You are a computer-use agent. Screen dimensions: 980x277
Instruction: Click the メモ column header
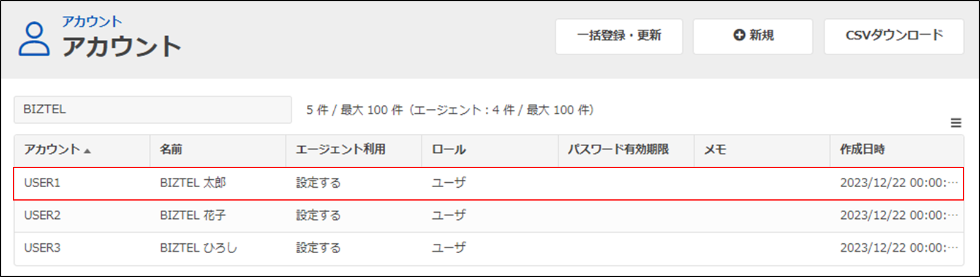pos(715,150)
